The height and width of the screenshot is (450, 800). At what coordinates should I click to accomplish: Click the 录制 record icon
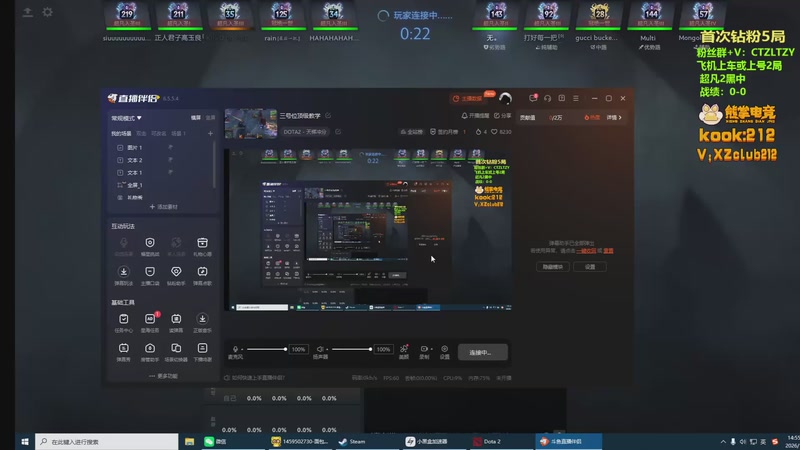click(x=423, y=349)
